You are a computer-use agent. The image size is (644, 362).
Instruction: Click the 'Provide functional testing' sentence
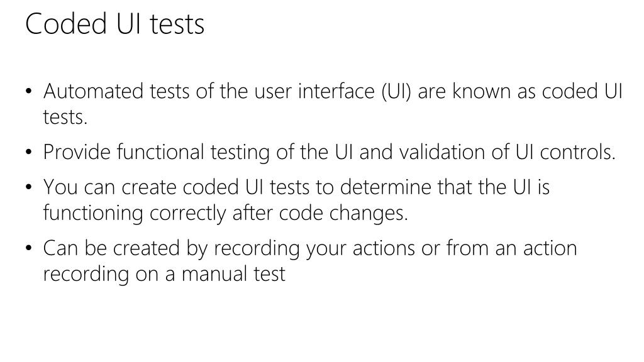point(330,152)
